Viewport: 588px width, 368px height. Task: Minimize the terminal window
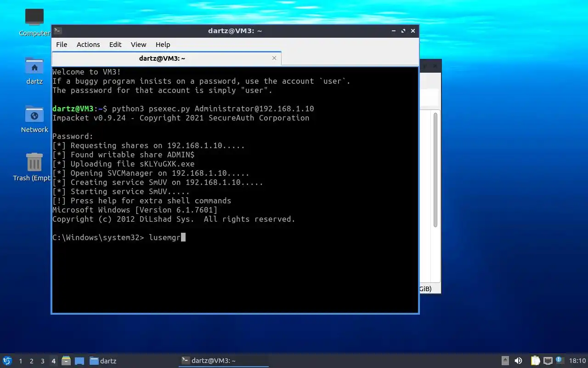(394, 31)
